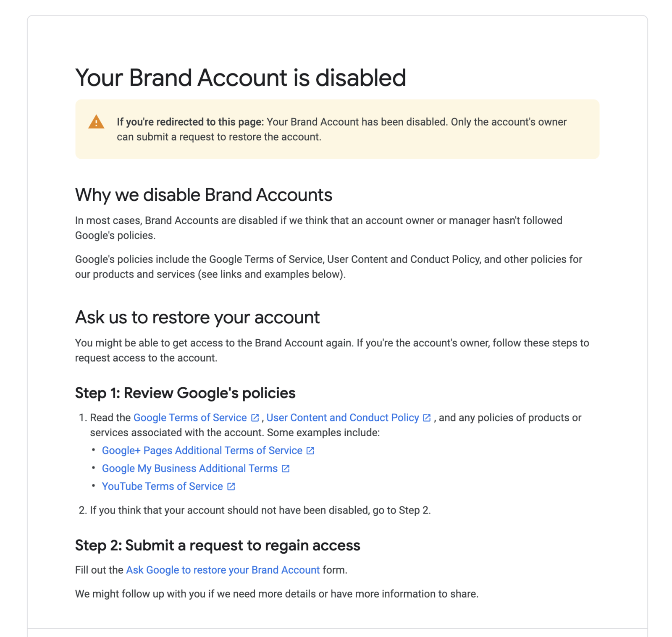Open User Content and Conduct Policy link
The width and height of the screenshot is (672, 637).
343,417
